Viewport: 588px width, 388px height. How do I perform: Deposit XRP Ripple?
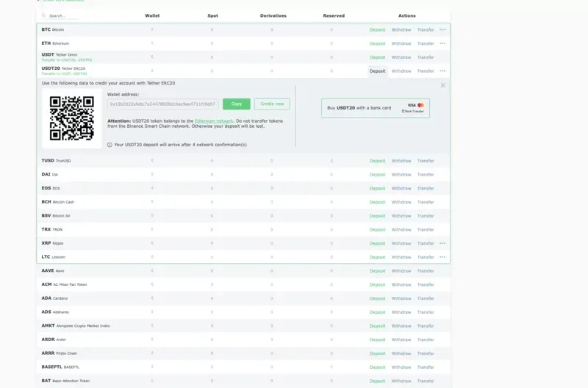tap(377, 243)
